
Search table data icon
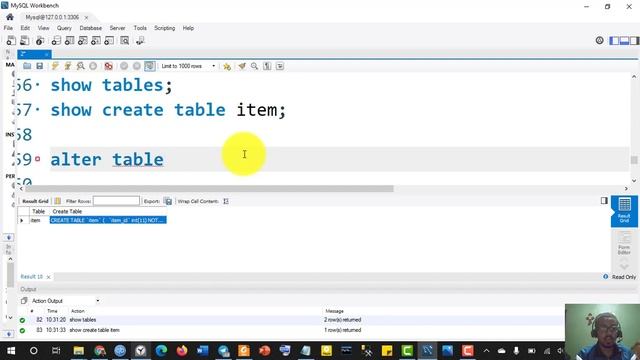point(124,40)
